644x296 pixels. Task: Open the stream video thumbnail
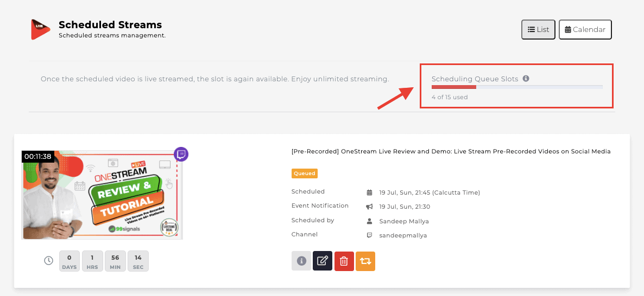pyautogui.click(x=102, y=195)
